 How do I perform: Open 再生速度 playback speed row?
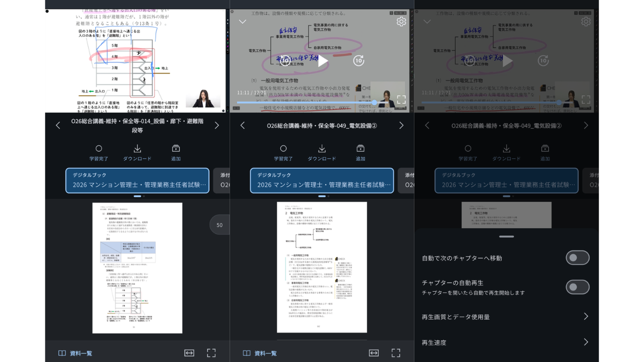pyautogui.click(x=506, y=342)
